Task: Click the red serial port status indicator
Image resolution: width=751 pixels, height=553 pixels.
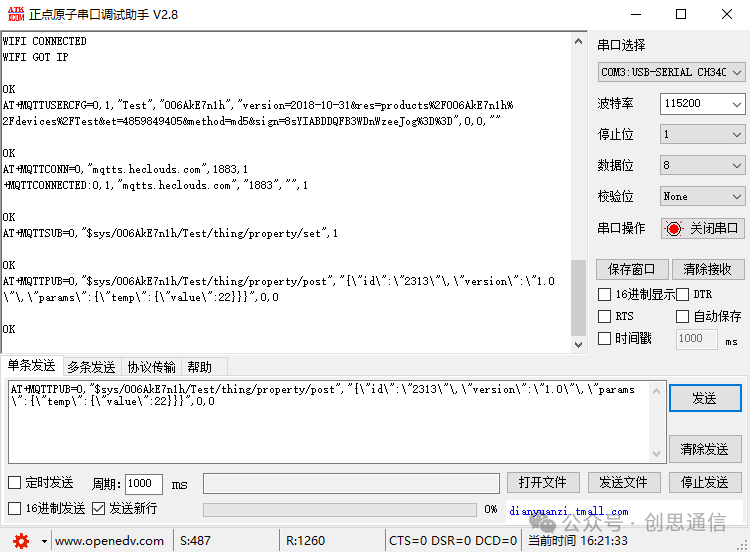Action: [x=673, y=229]
